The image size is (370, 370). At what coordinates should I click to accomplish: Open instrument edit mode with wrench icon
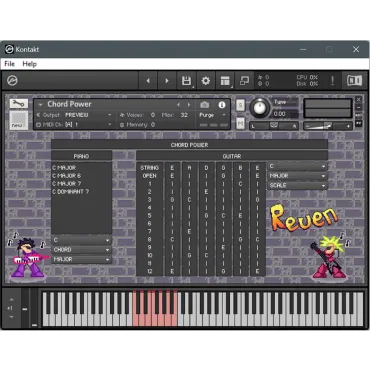click(x=18, y=104)
